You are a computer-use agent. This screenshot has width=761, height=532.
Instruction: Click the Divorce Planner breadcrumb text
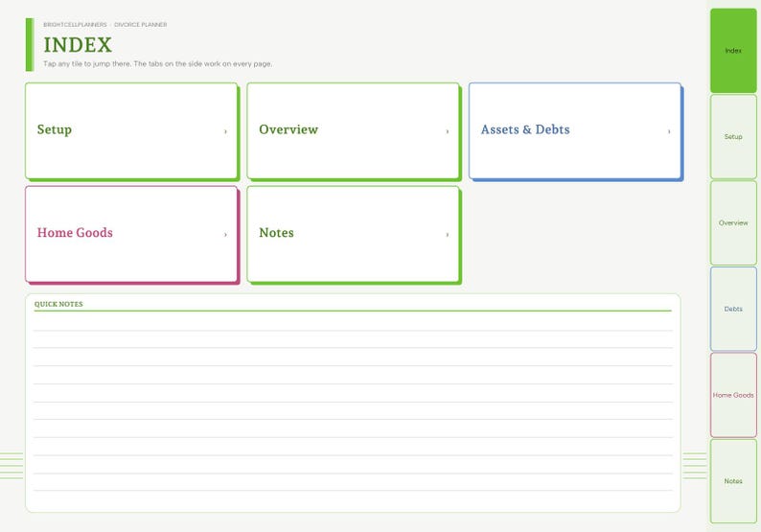(x=140, y=24)
